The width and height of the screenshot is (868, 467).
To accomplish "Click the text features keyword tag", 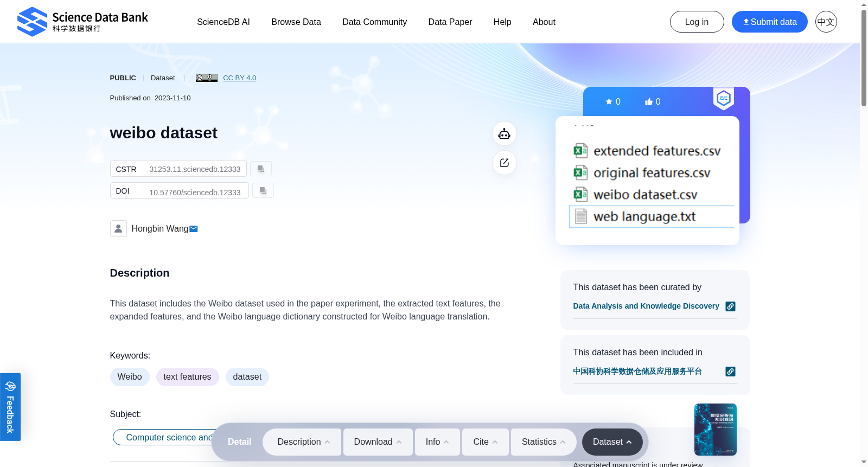I will point(188,377).
